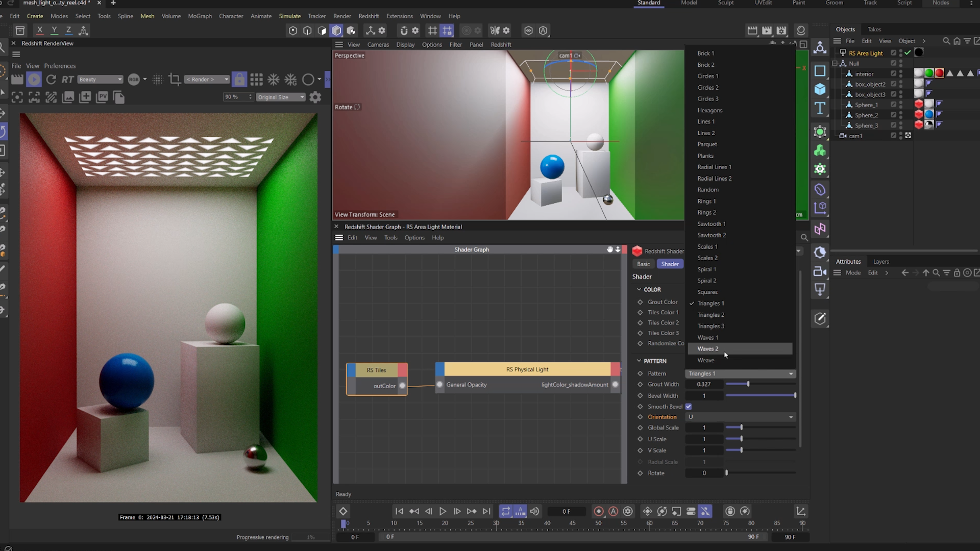Screen dimensions: 980x551
Task: Click search icon in Objects manager
Action: click(x=946, y=41)
